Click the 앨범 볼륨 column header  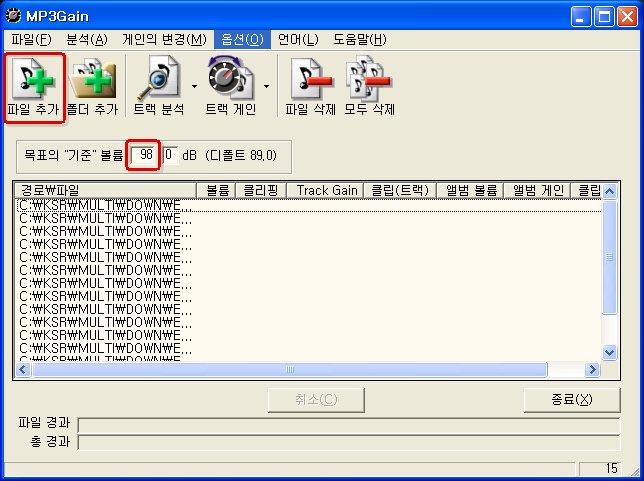tap(471, 191)
